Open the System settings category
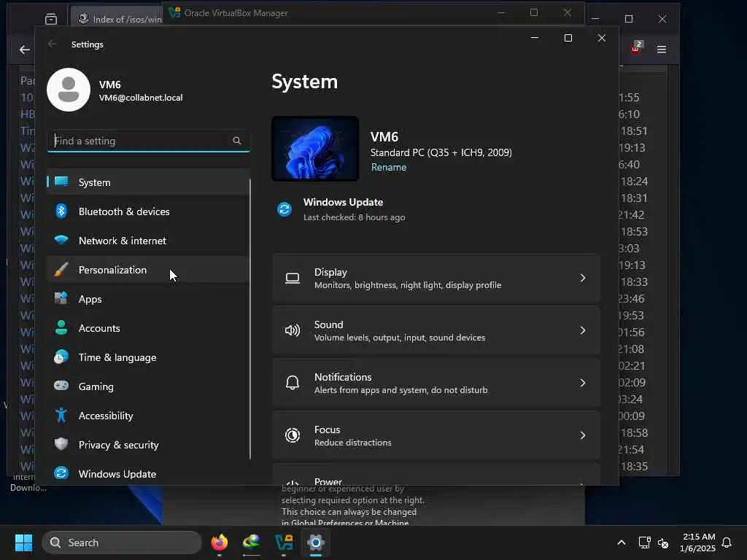 147,182
